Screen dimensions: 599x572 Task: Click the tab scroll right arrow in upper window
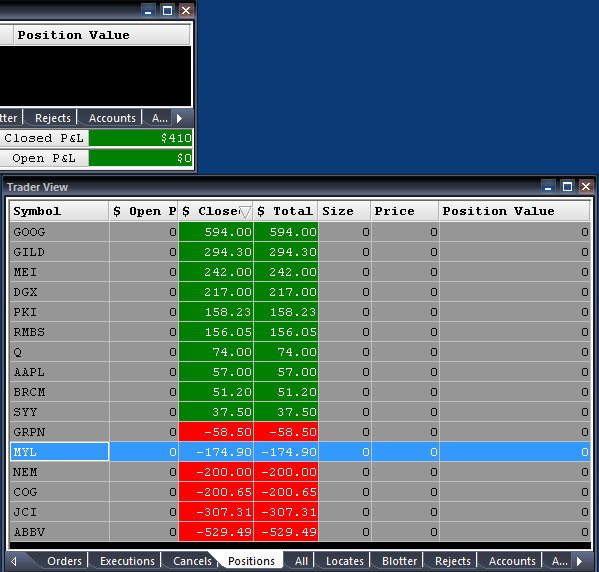tap(180, 118)
